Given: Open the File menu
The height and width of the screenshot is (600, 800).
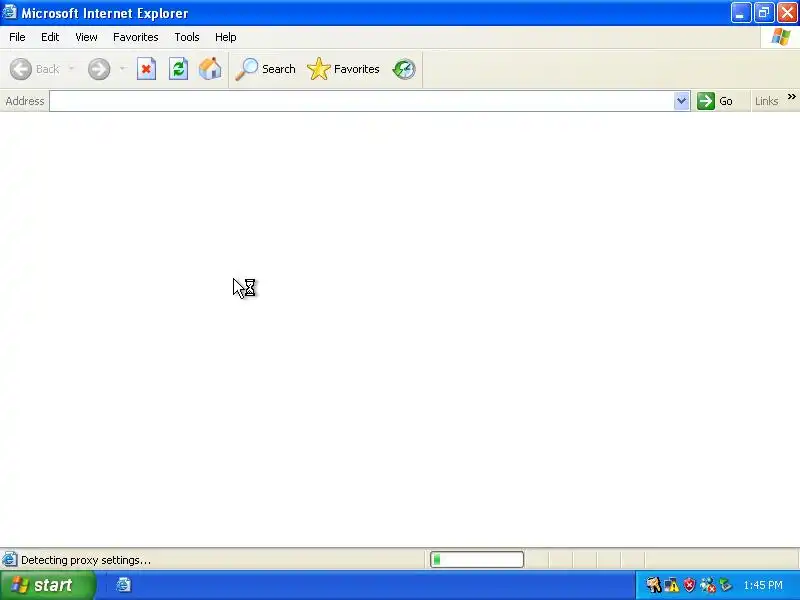Looking at the screenshot, I should click(x=17, y=37).
